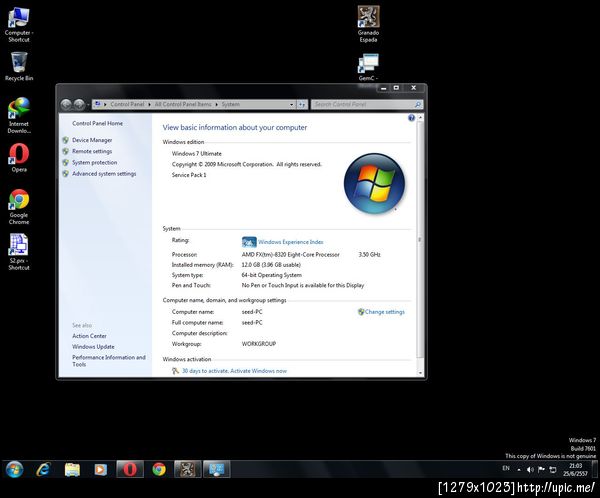Image resolution: width=600 pixels, height=498 pixels.
Task: Select the Google Chrome desktop shortcut
Action: [19, 207]
